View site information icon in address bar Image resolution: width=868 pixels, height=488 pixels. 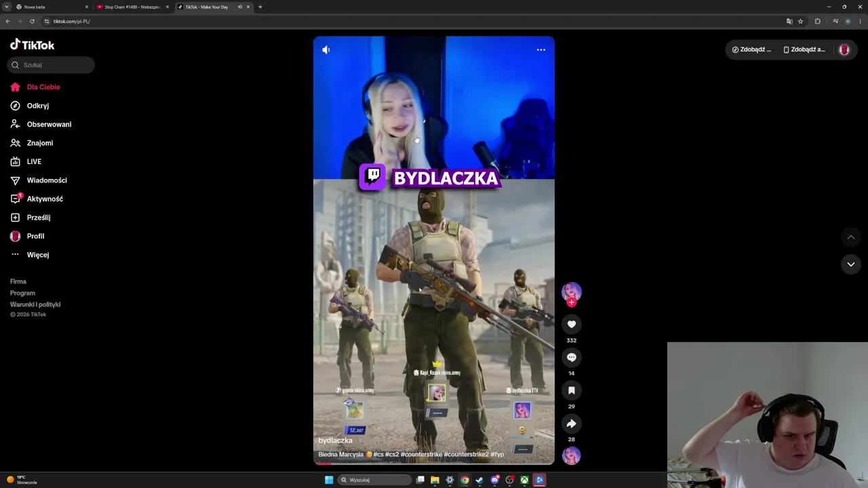tap(47, 21)
